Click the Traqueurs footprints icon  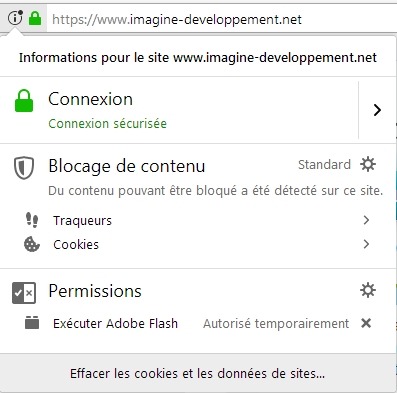[x=32, y=220]
